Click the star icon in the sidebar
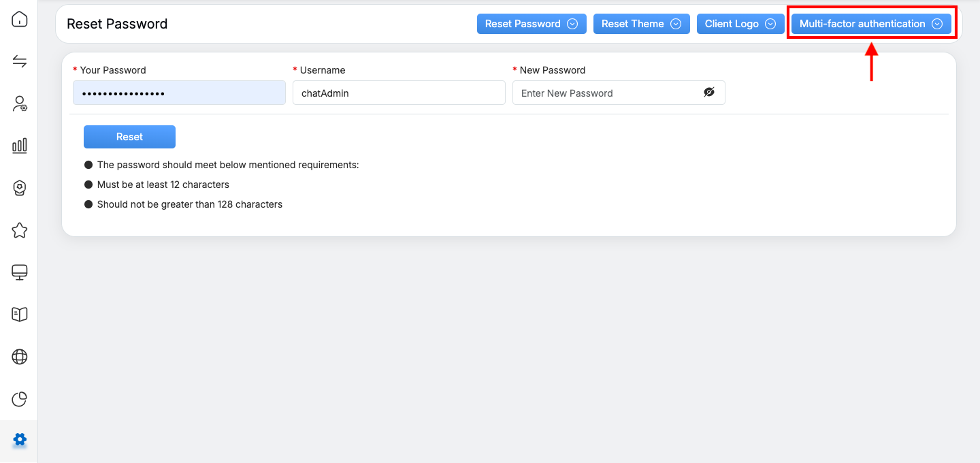Screen dimensions: 980x463 pos(20,231)
